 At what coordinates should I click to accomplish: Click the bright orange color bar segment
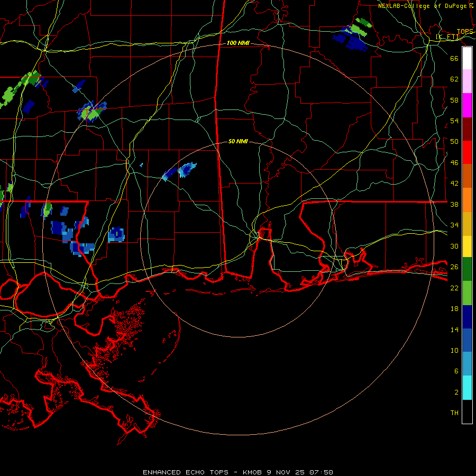tap(467, 200)
